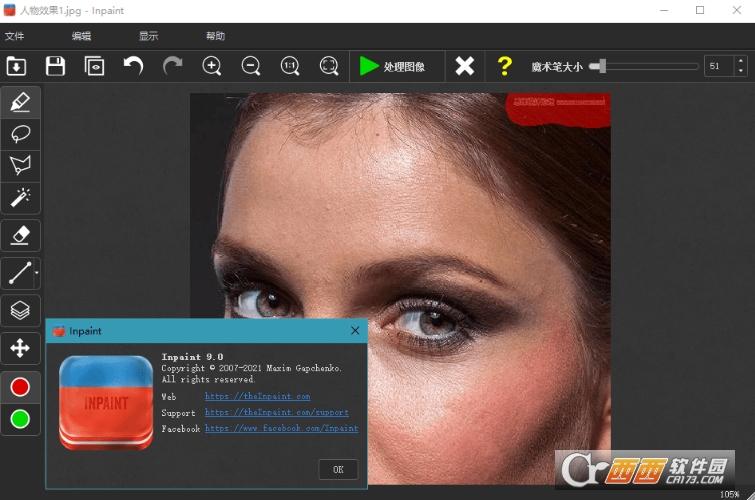Select the Move tool

pyautogui.click(x=20, y=348)
